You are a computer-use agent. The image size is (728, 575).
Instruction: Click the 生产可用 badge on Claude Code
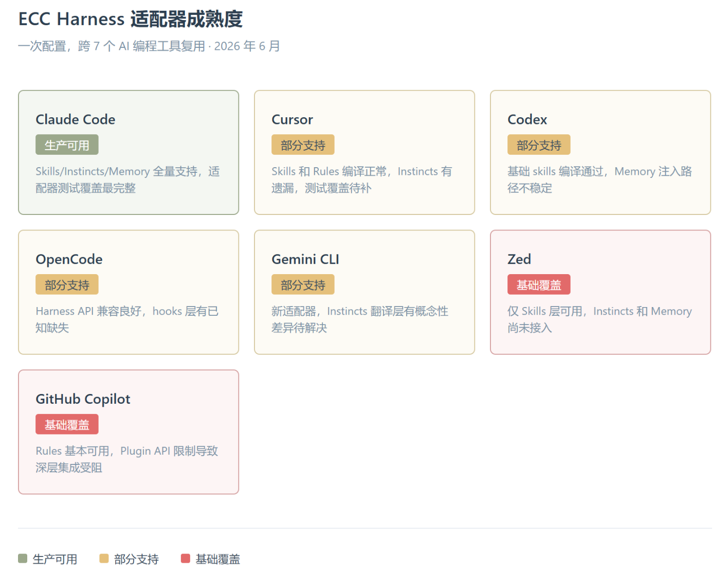click(67, 145)
